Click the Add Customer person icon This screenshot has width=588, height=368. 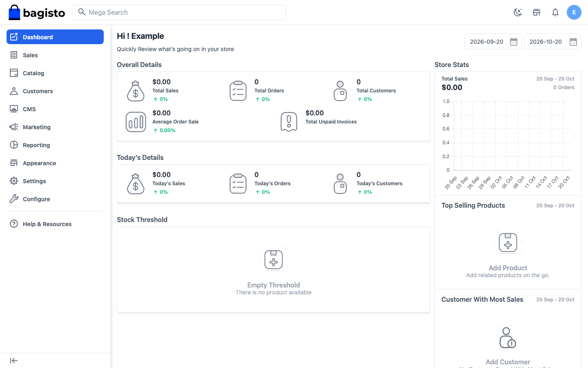point(508,337)
